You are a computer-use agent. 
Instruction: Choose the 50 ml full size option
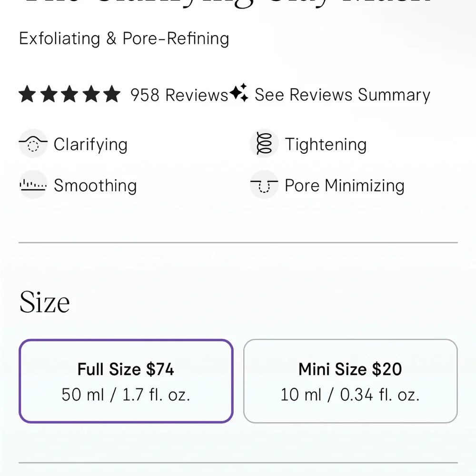[x=126, y=394]
